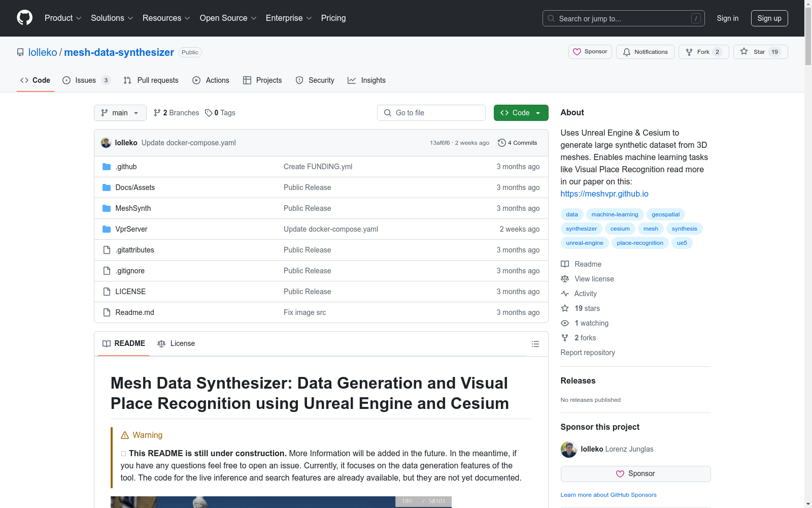The width and height of the screenshot is (812, 508).
Task: Click the .gitignore file icon
Action: 107,271
